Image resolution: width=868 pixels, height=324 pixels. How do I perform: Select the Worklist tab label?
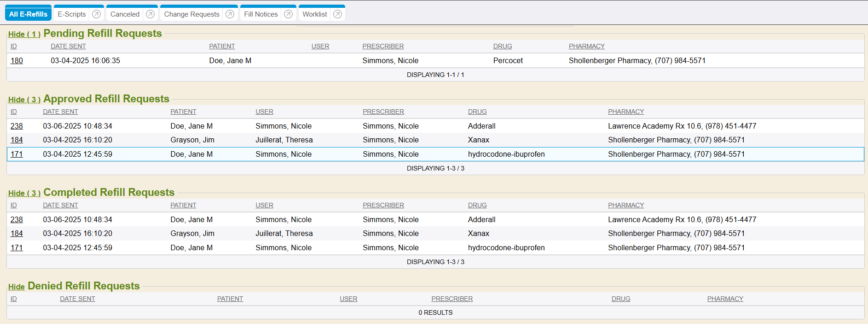pos(314,14)
